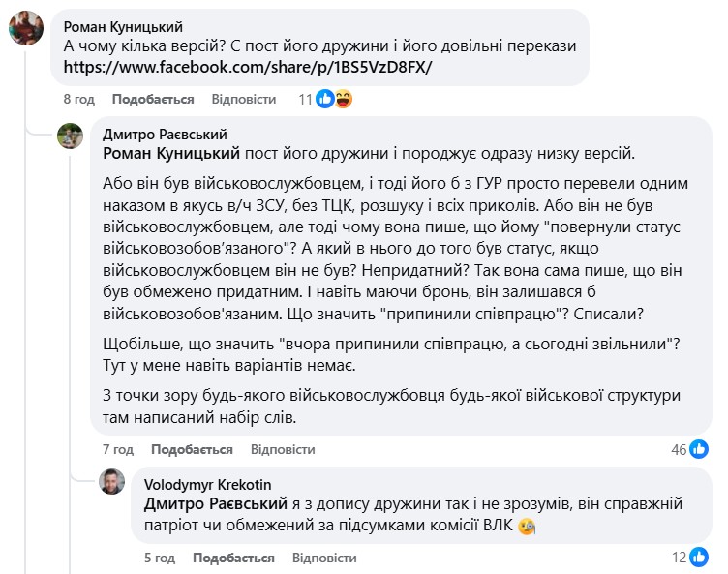Open the facebook.com share link
This screenshot has height=574, width=728.
248,68
